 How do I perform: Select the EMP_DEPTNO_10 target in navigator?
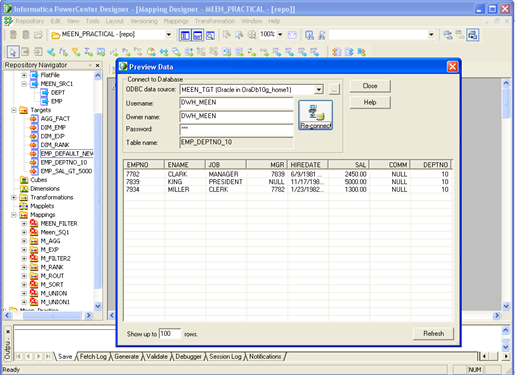pos(64,162)
